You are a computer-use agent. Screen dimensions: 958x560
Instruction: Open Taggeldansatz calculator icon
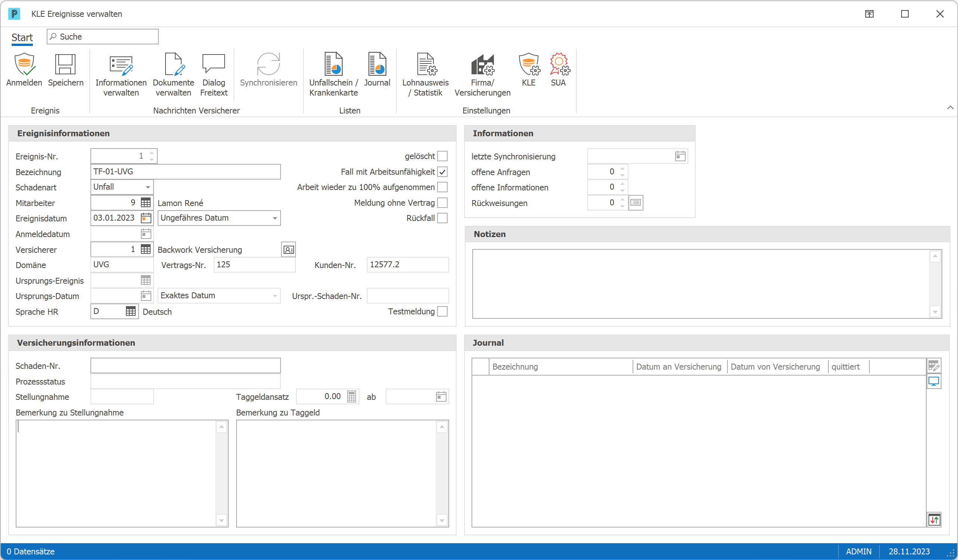point(352,396)
